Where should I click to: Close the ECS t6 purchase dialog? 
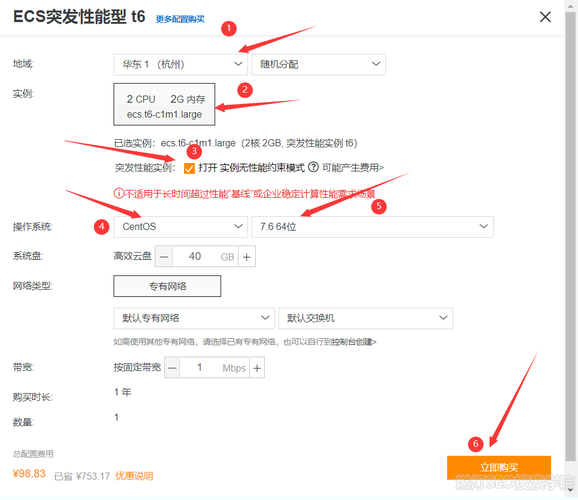pos(545,17)
